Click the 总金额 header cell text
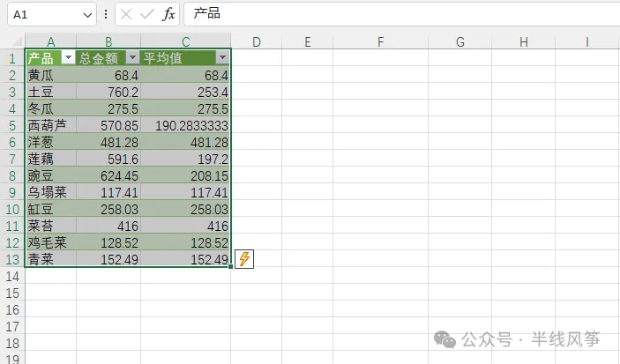Image resolution: width=620 pixels, height=364 pixels. [x=99, y=58]
